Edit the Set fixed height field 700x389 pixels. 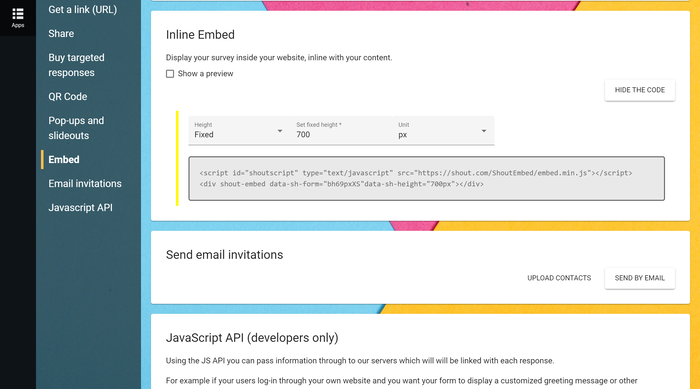tap(341, 130)
